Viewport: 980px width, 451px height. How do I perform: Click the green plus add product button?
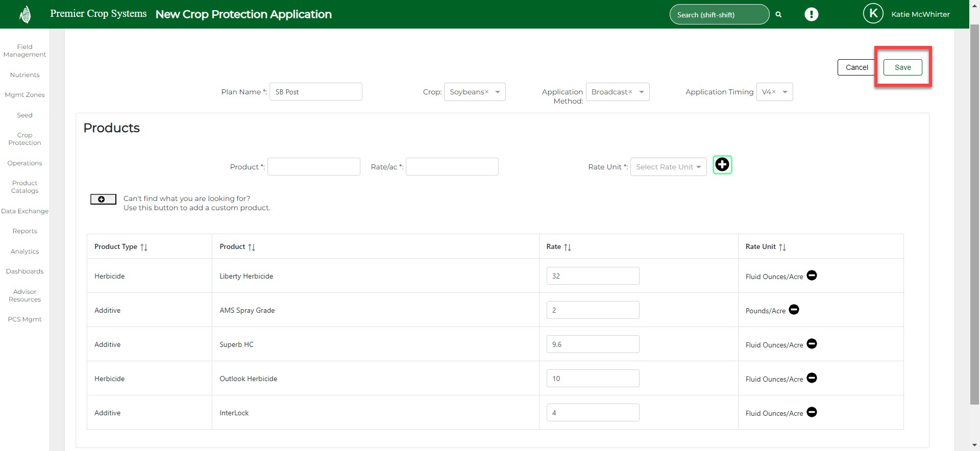tap(722, 165)
